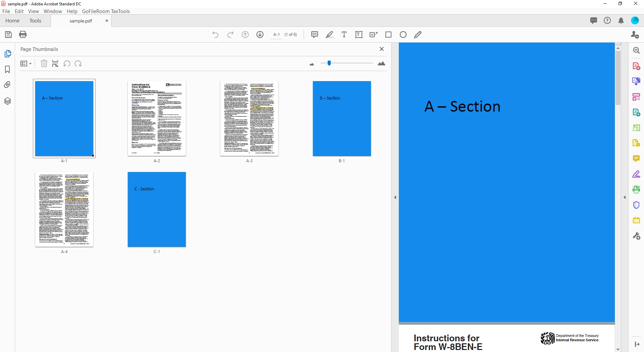Go to the next page

tap(260, 35)
